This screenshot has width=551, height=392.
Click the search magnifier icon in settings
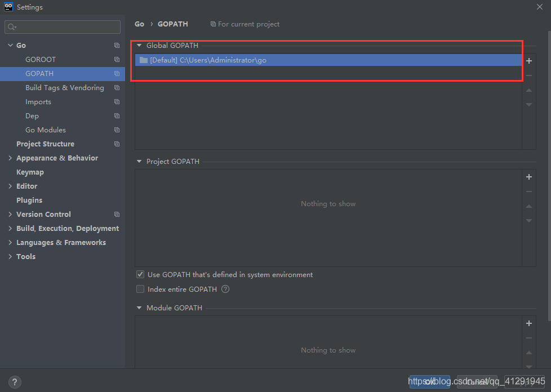pos(12,27)
